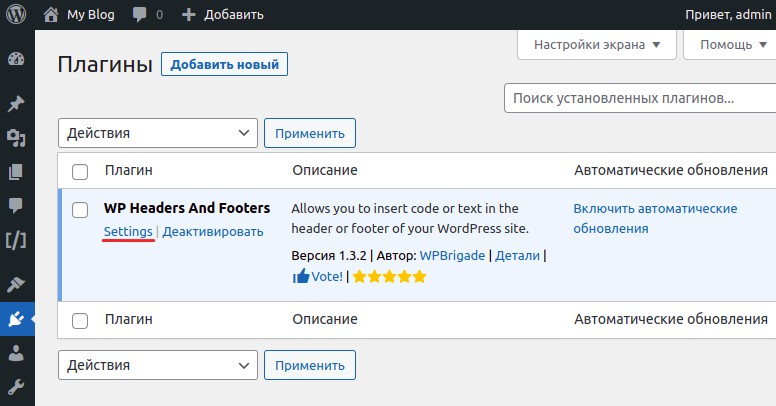Open Appearance paintbrush sidebar icon

coord(16,284)
